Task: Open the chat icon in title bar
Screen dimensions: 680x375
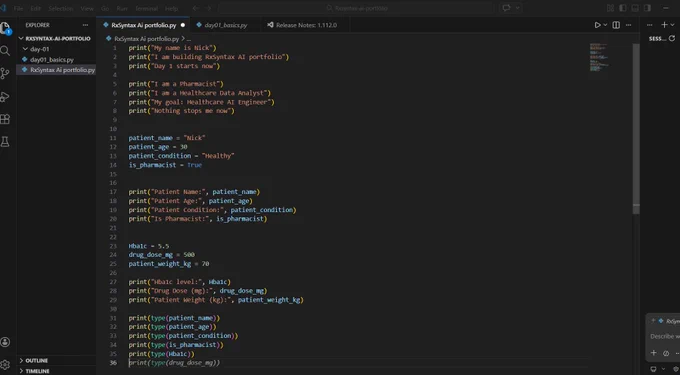Action: coord(506,8)
